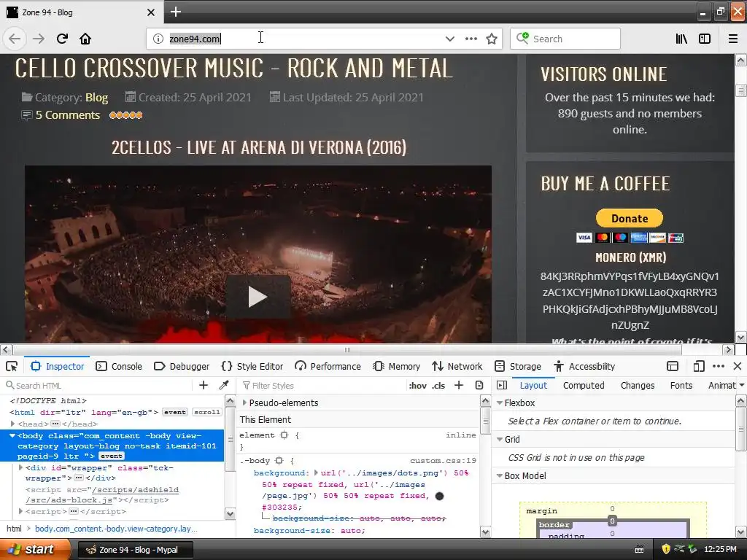The image size is (747, 560).
Task: Open the address bar history dropdown
Action: coord(449,39)
